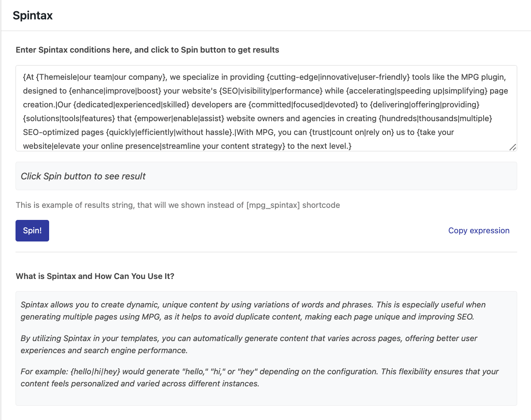This screenshot has height=420, width=531.
Task: Click the 'Click Spin button to see result' box
Action: click(x=266, y=176)
